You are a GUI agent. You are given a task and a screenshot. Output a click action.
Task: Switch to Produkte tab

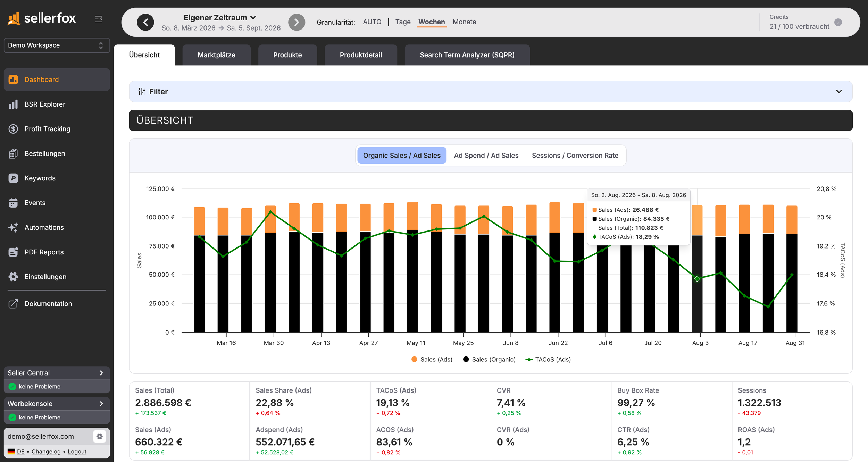287,55
